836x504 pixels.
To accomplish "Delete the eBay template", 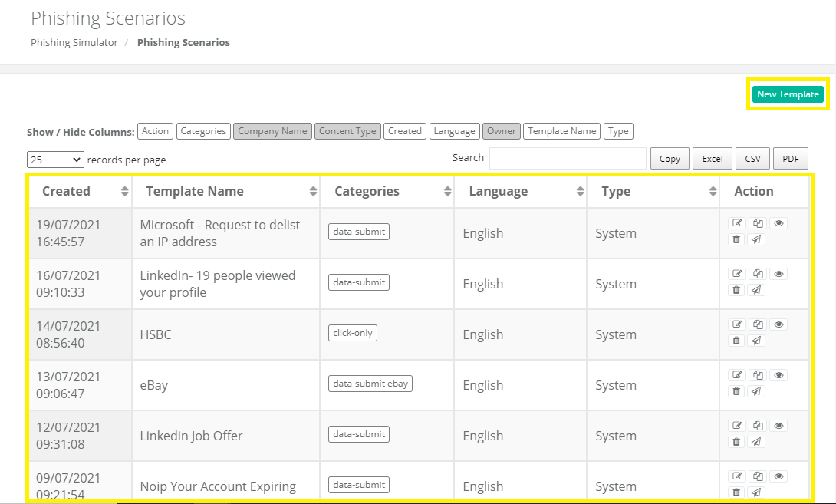I will pyautogui.click(x=737, y=391).
